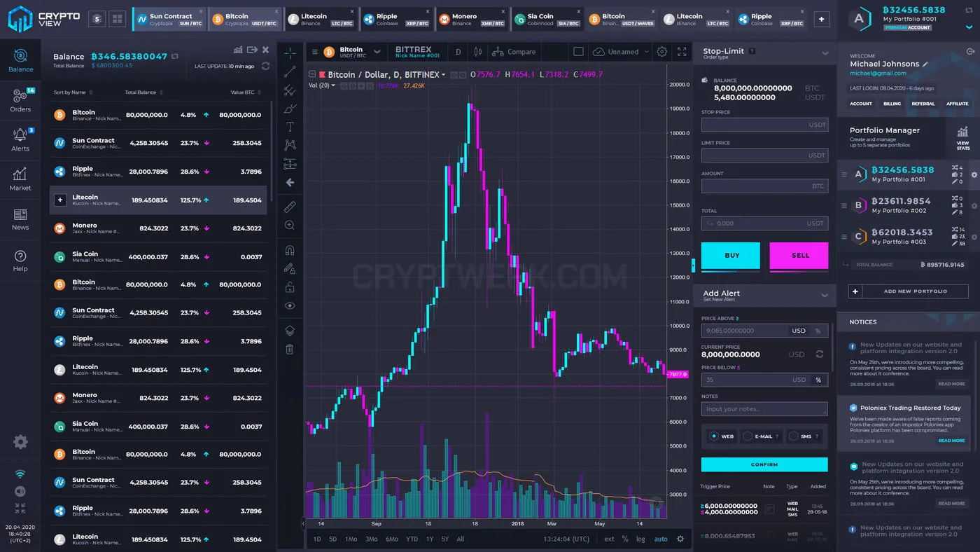Click the speaker sound icon in sidebar
The height and width of the screenshot is (552, 980).
20,492
